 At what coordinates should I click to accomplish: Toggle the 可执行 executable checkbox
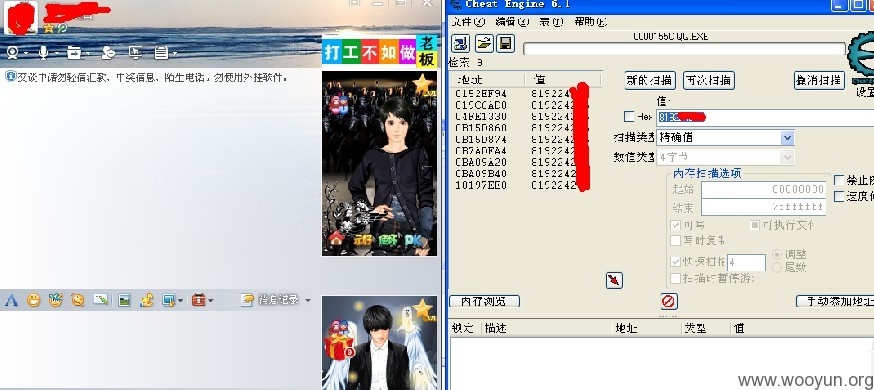[x=755, y=225]
